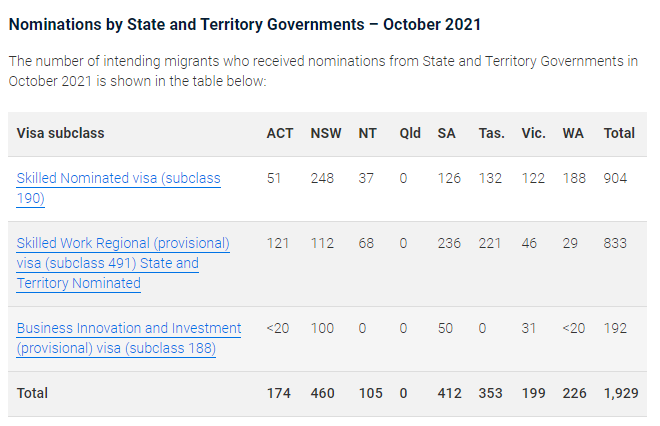Click the Vic. column header

[x=534, y=133]
